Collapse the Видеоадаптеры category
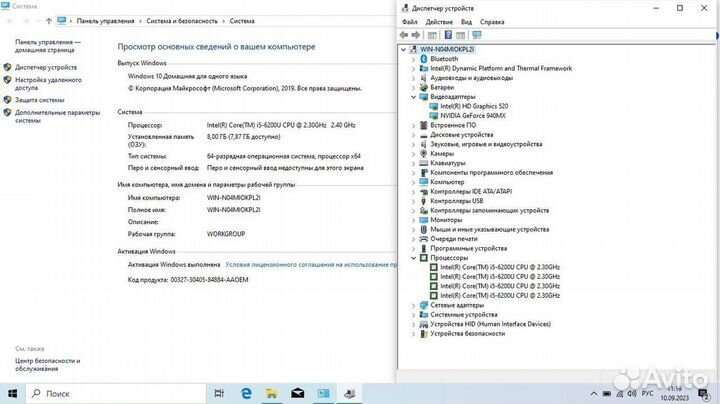This screenshot has height=404, width=720. tap(413, 97)
